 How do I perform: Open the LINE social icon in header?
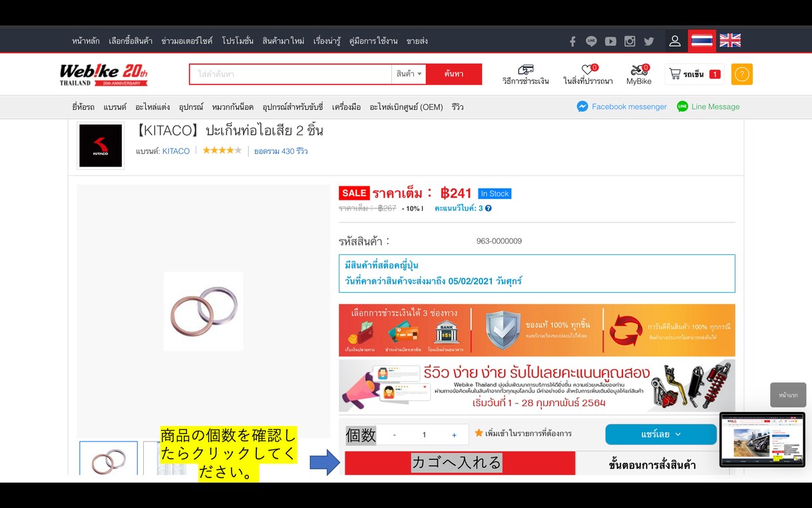(x=591, y=41)
